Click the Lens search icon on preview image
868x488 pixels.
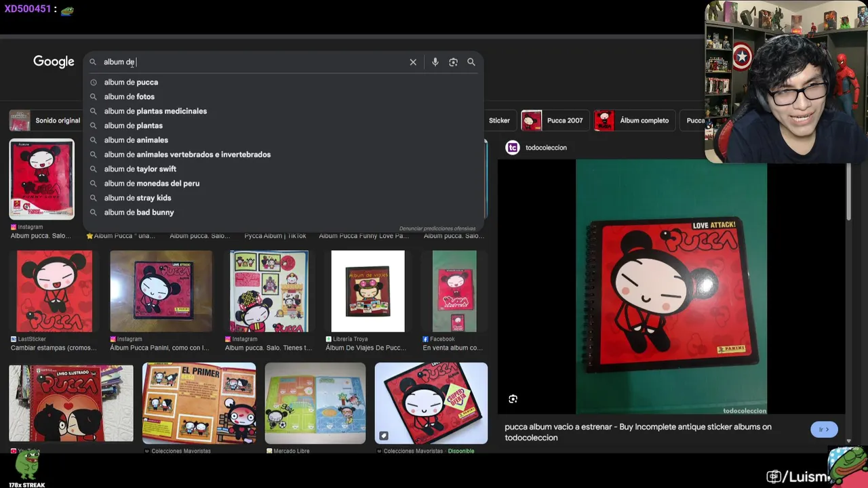[513, 399]
